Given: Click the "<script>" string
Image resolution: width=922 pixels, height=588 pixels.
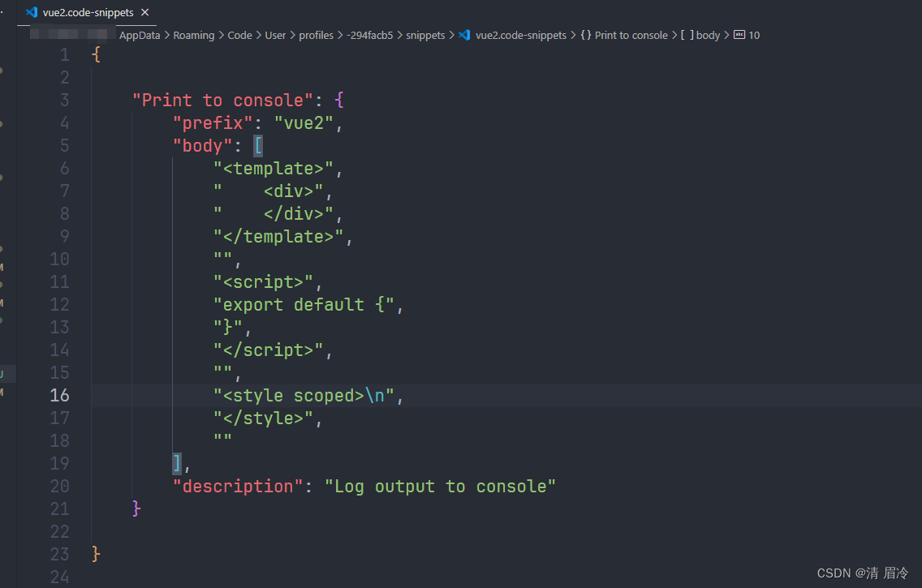Looking at the screenshot, I should point(264,282).
